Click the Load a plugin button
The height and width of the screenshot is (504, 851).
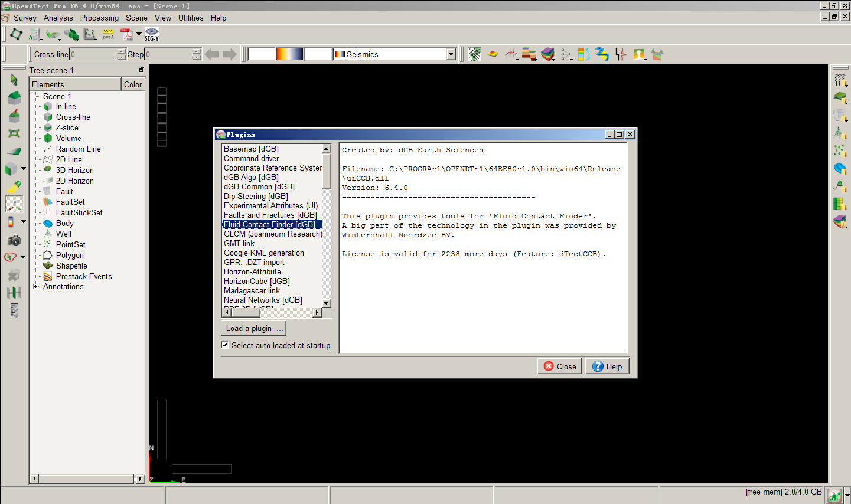coord(253,328)
